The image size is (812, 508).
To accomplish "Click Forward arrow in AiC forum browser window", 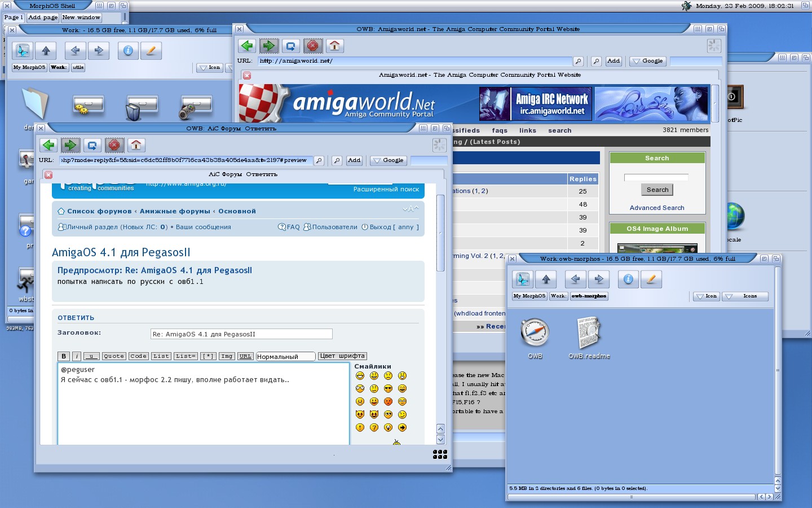I will point(70,145).
